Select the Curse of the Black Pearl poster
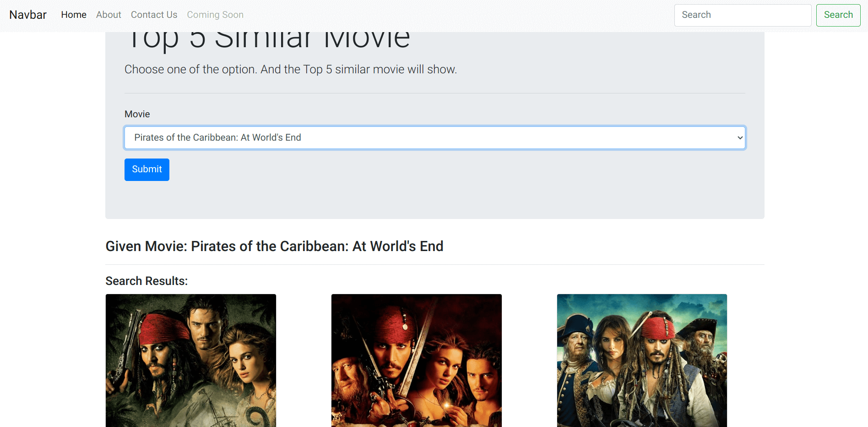 417,361
